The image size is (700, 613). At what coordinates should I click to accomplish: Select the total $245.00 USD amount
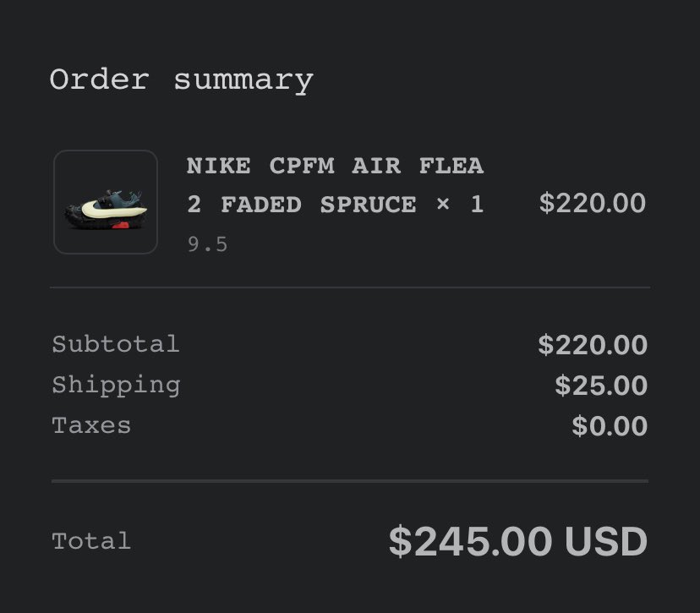pos(518,541)
